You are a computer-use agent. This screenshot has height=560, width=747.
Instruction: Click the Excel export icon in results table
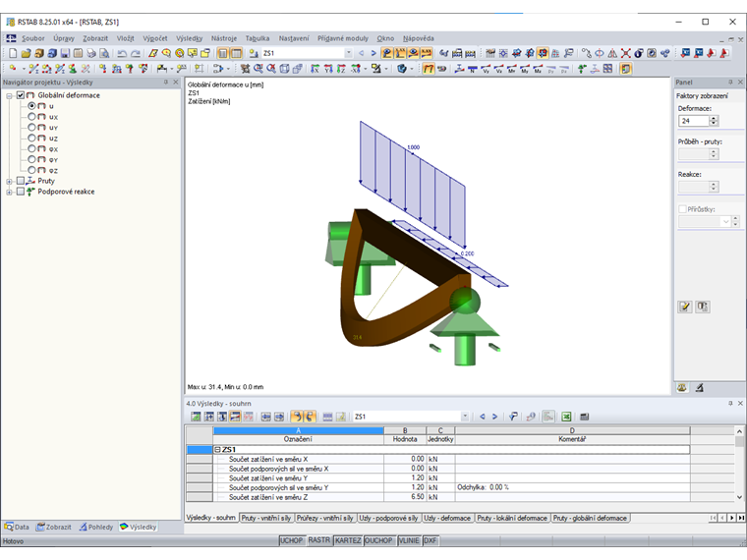click(566, 417)
